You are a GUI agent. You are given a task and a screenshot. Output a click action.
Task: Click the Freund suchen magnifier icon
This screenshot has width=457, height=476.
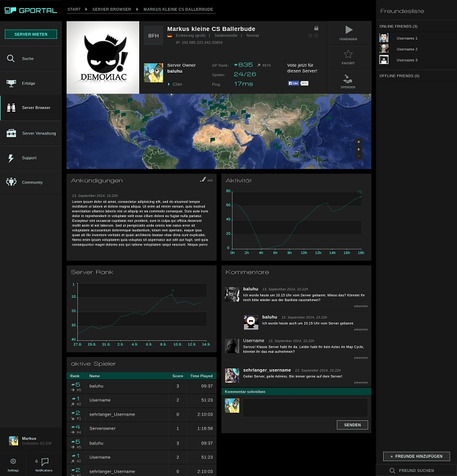[392, 470]
